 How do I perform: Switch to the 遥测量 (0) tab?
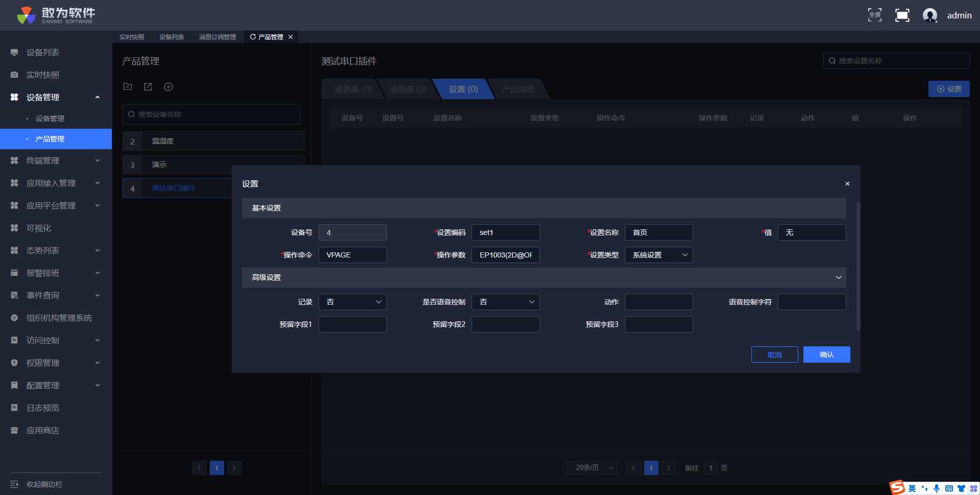click(x=352, y=89)
